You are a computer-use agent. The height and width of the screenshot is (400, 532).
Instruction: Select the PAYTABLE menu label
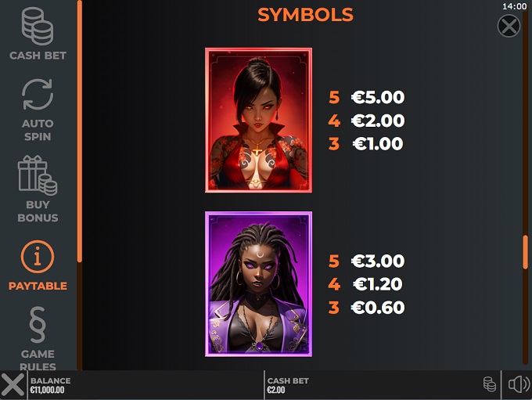tap(38, 286)
